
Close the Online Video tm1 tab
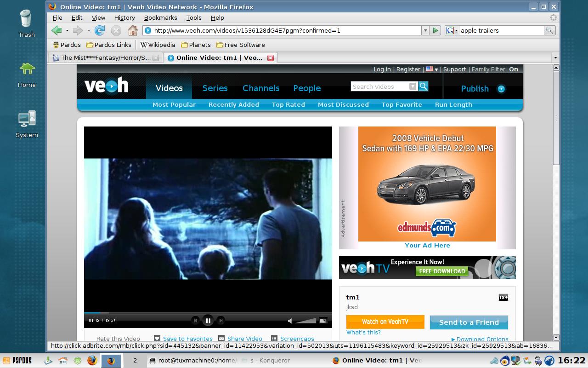click(271, 57)
